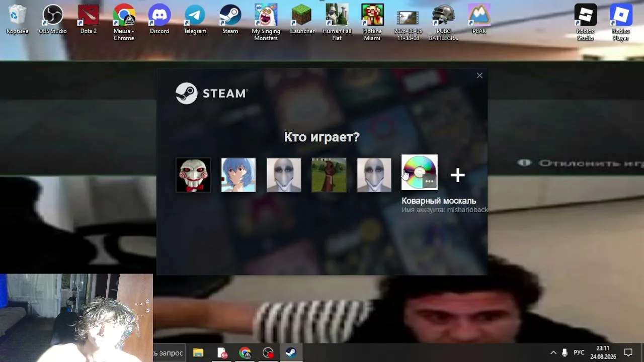Open the Telegram desktop shortcut
This screenshot has width=644, height=362.
coord(195,20)
